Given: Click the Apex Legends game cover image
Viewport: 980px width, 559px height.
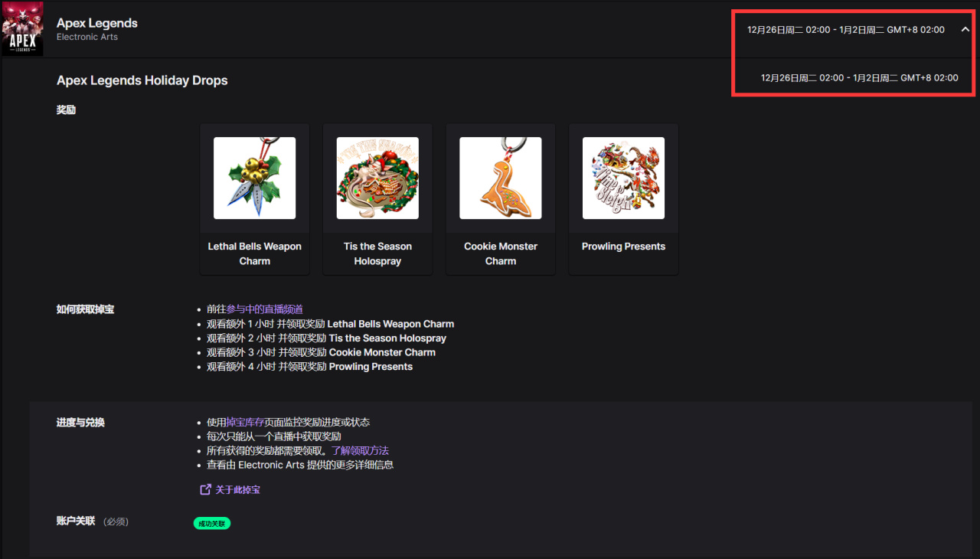Looking at the screenshot, I should tap(22, 29).
